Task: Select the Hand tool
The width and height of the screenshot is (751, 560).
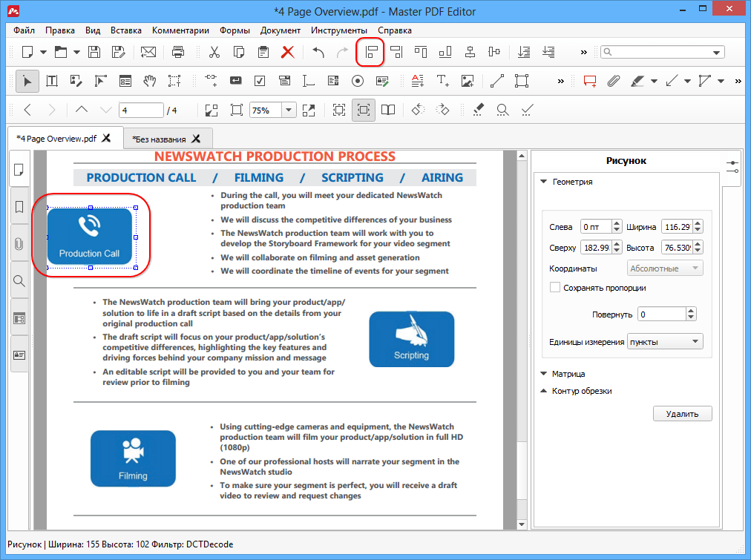Action: (150, 81)
